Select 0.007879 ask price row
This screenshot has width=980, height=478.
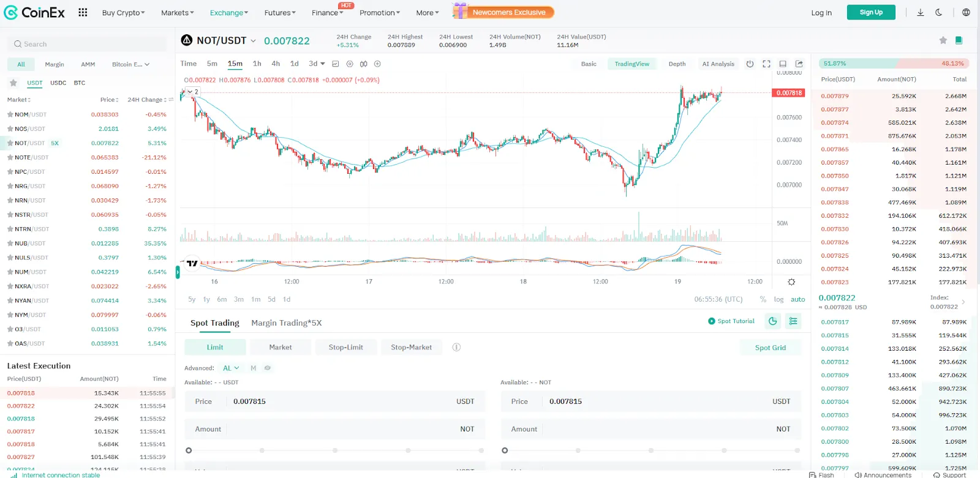click(894, 96)
